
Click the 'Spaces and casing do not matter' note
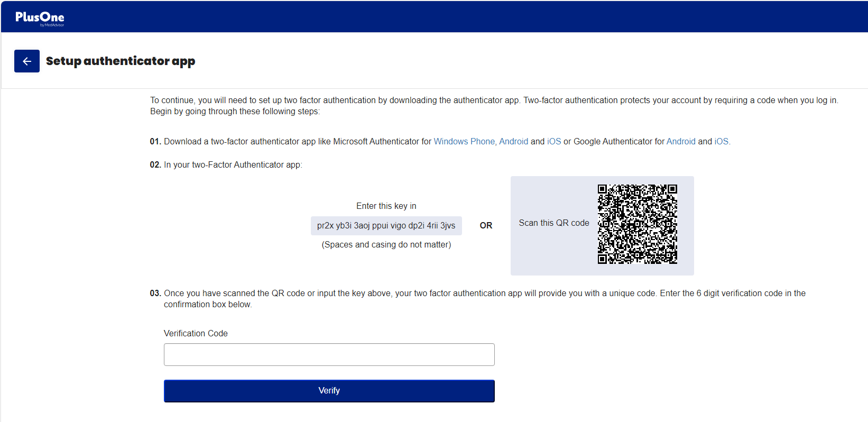[x=386, y=244]
